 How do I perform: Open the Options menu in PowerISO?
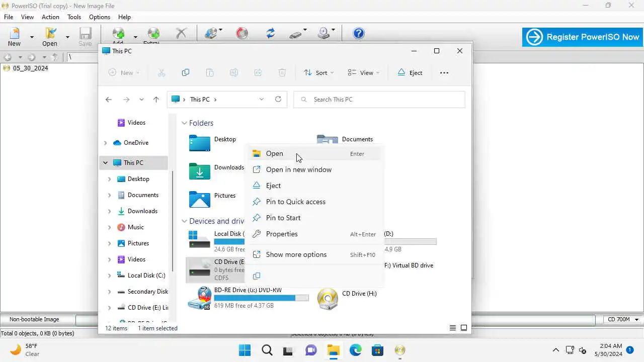point(100,17)
